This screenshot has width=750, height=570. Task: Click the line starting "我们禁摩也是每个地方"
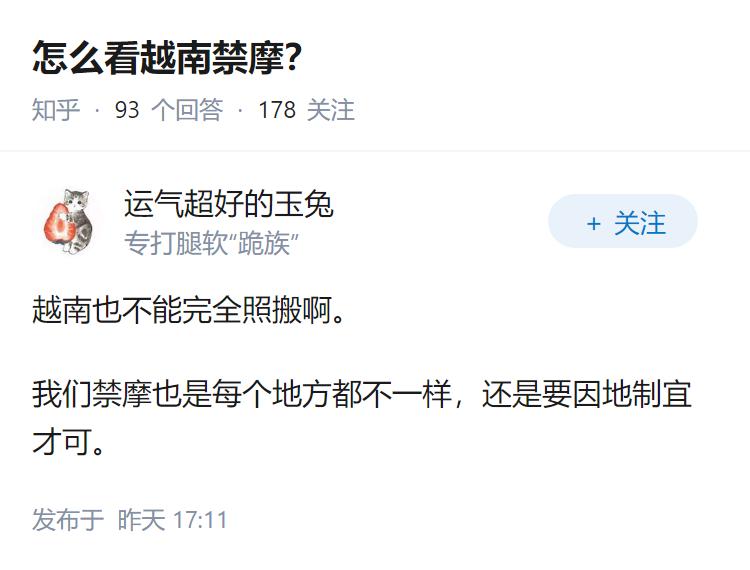tap(362, 393)
